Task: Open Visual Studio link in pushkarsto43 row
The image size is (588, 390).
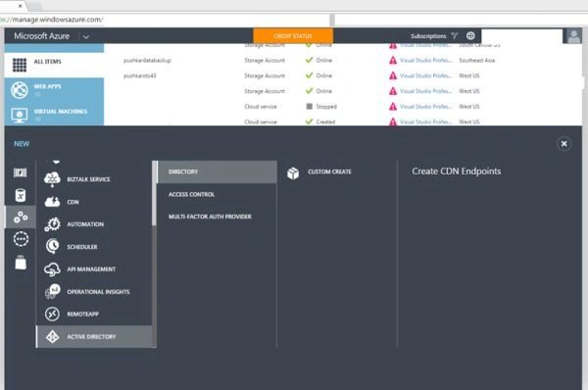Action: 425,75
